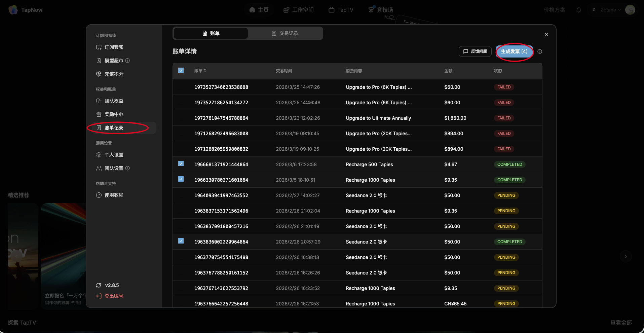
Task: Click the $4.67 amount
Action: click(x=451, y=164)
